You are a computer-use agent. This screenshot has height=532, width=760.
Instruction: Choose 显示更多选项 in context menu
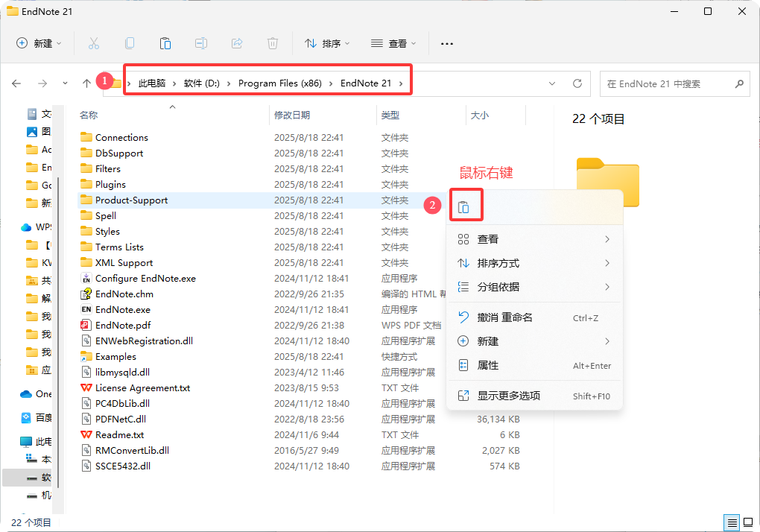tap(534, 396)
